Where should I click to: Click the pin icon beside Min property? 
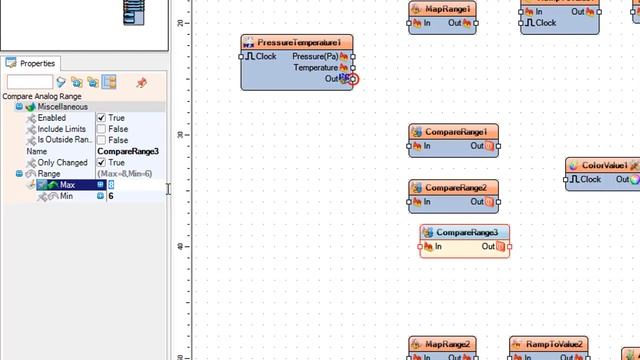[x=42, y=197]
